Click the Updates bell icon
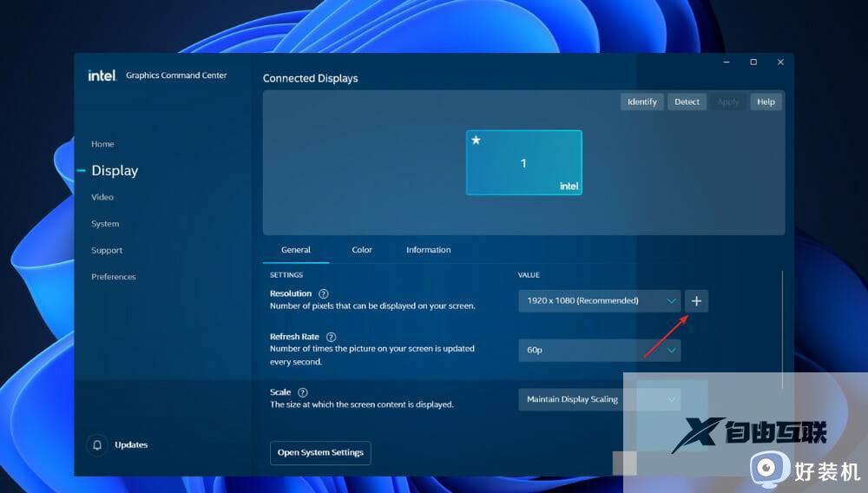 pos(97,445)
